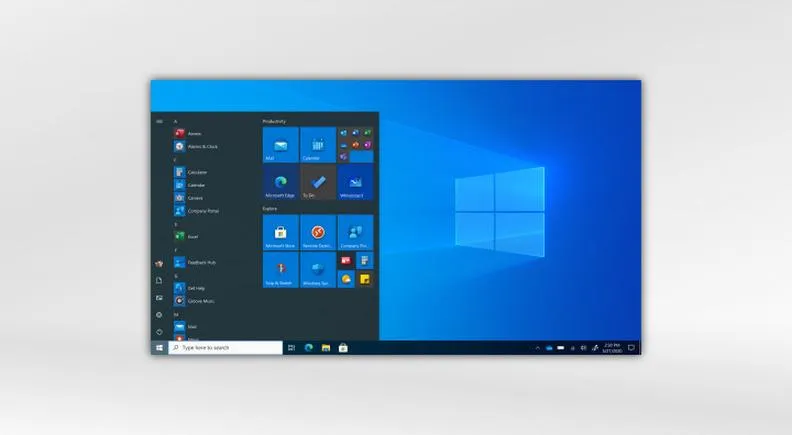
Task: Click the 'Type here to search' box
Action: (x=225, y=348)
